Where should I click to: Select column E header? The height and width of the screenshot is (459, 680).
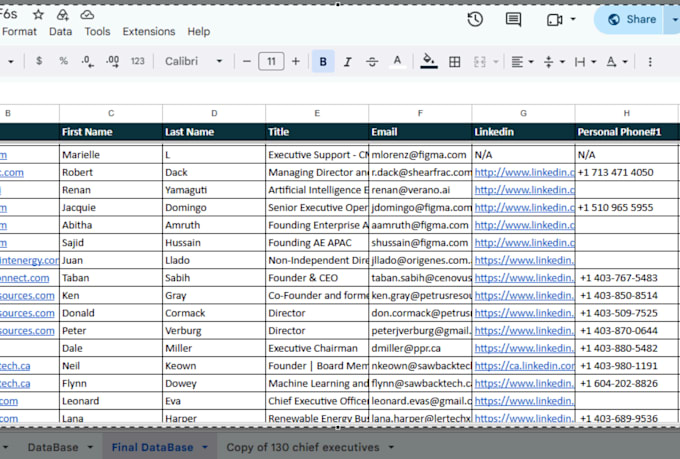click(x=317, y=114)
